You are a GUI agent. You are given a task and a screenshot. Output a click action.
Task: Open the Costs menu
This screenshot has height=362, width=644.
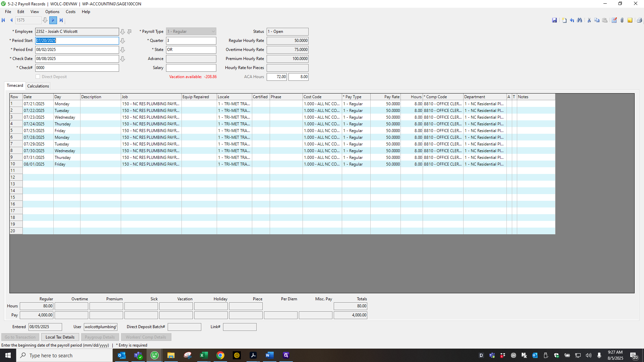click(70, 12)
